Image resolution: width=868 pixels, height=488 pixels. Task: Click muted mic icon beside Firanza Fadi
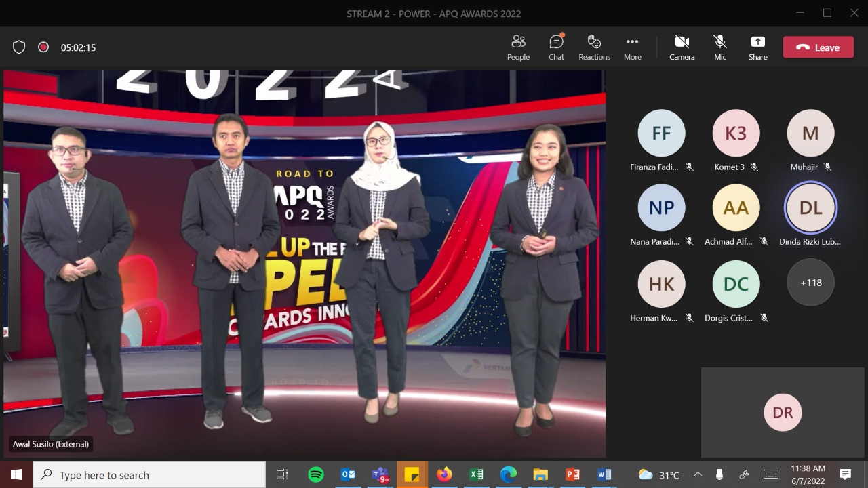coord(690,167)
